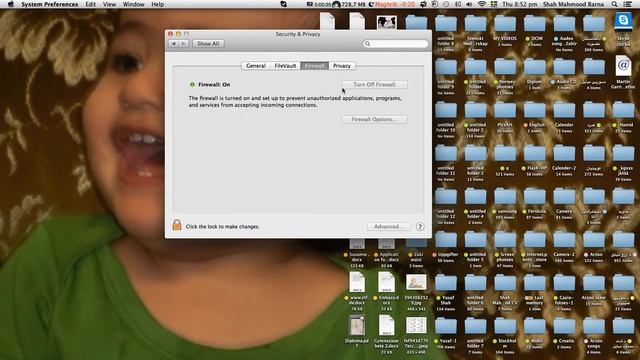Click the Firewall Options button
This screenshot has height=360, width=640.
click(x=374, y=120)
